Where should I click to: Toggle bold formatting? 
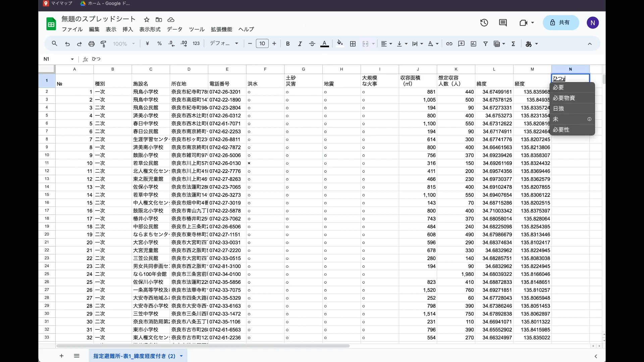coord(288,44)
